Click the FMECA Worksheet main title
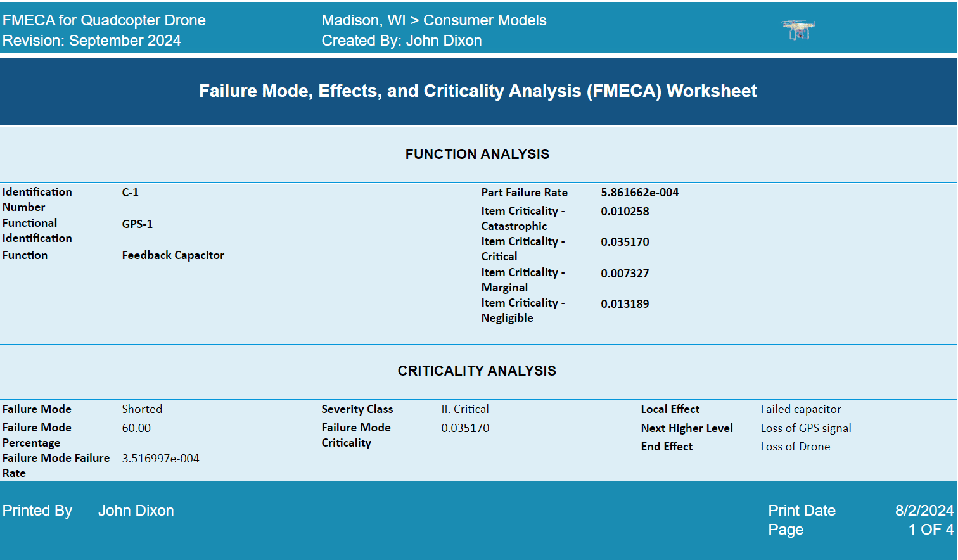 coord(478,91)
